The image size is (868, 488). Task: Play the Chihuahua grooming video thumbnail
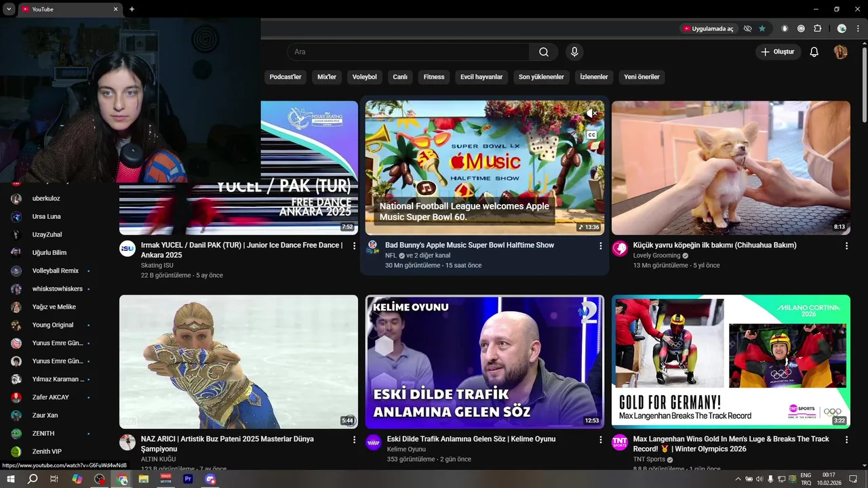[731, 168]
